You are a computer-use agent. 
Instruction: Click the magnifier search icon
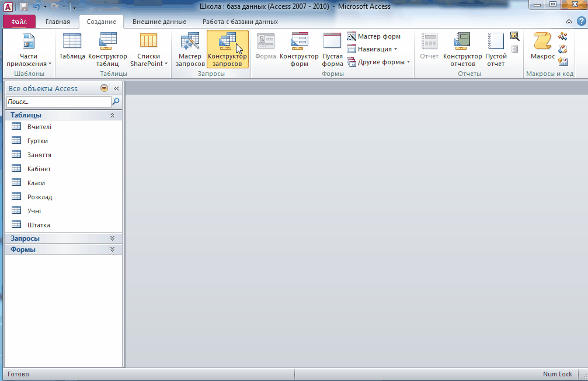[x=116, y=101]
